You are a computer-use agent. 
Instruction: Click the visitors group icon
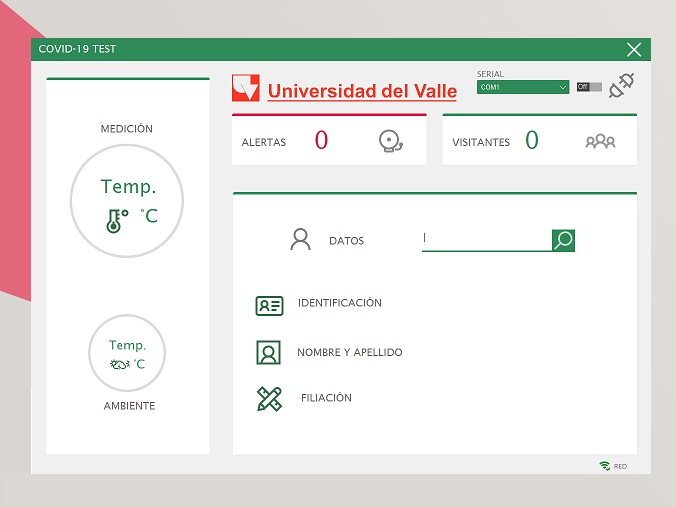[600, 142]
